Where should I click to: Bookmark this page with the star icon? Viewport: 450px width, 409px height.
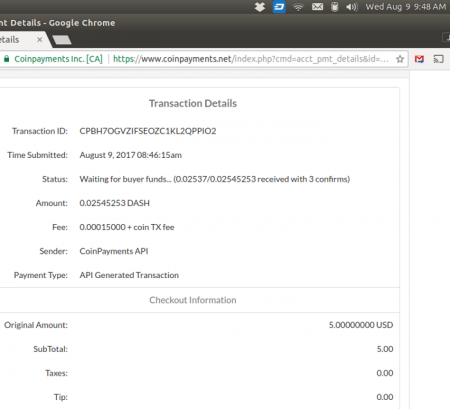400,59
